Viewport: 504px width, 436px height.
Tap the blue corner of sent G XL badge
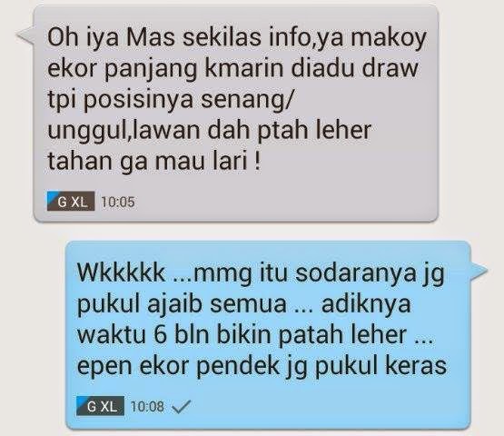tap(83, 401)
